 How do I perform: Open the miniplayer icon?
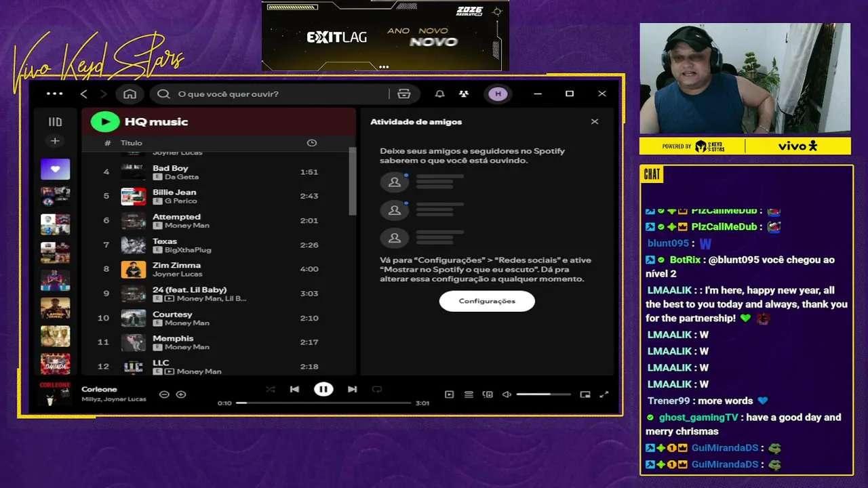(585, 394)
